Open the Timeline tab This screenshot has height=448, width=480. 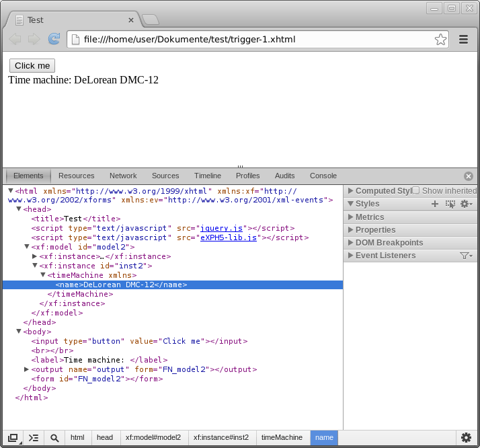(208, 176)
